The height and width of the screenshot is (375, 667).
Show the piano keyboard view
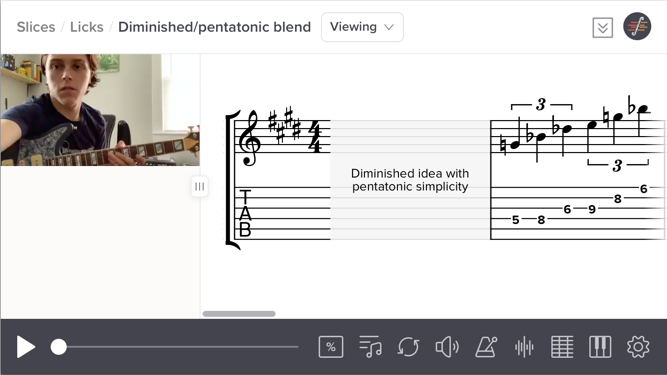pos(600,347)
